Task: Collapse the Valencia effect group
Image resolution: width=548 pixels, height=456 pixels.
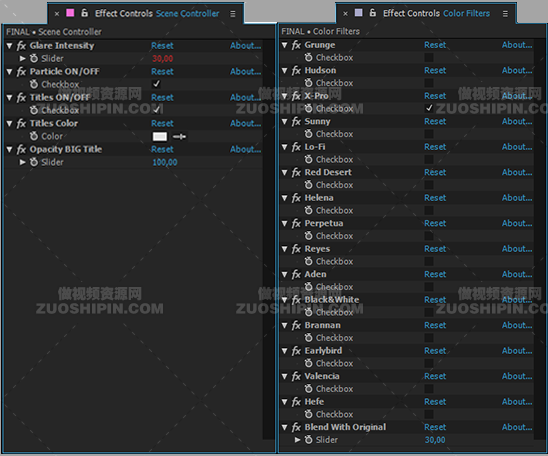Action: (x=284, y=376)
